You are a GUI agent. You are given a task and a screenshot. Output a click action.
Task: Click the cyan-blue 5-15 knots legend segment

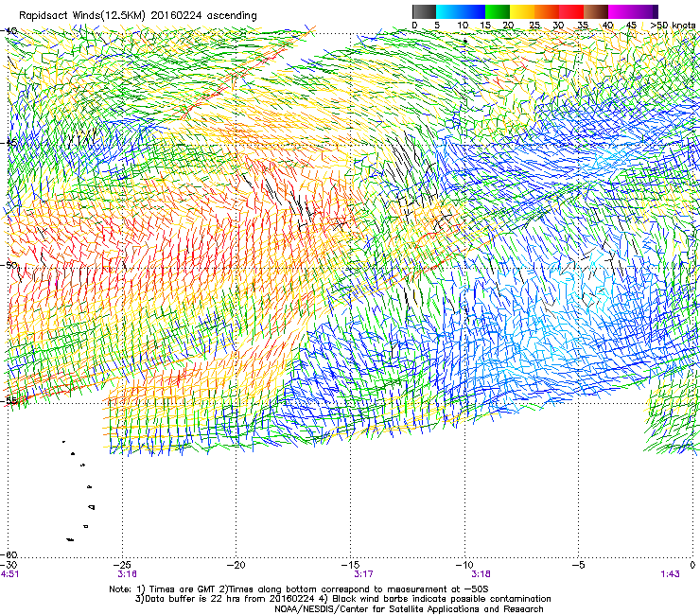461,11
